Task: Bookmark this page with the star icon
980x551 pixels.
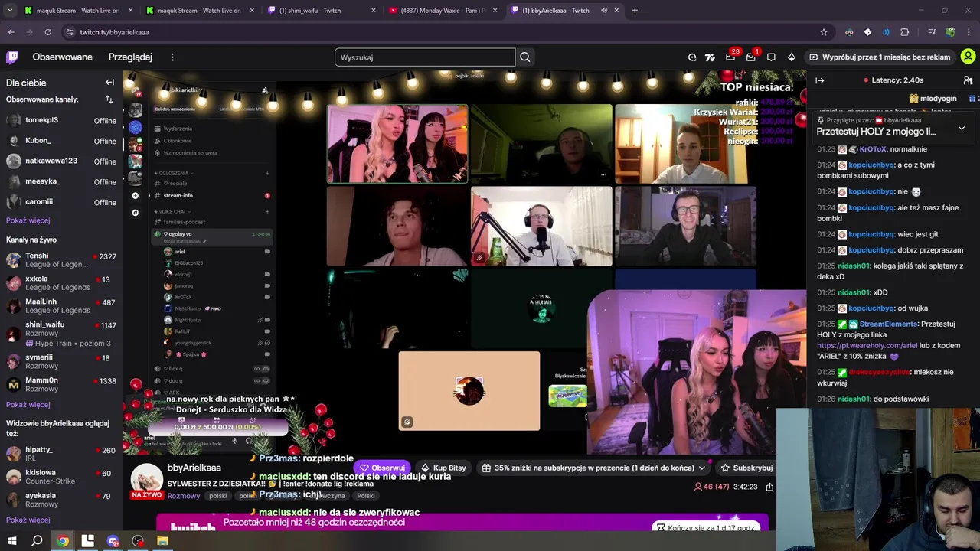Action: click(824, 32)
